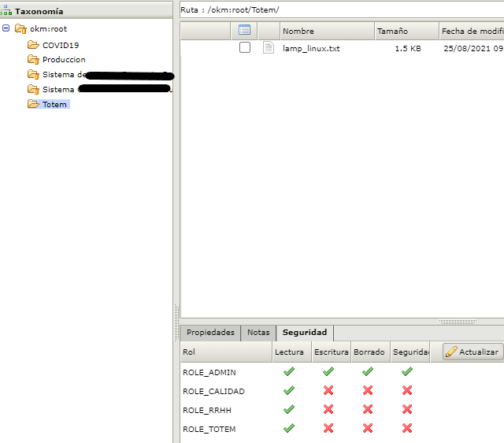Collapse the okm:root tree node
The image size is (504, 443).
6,29
